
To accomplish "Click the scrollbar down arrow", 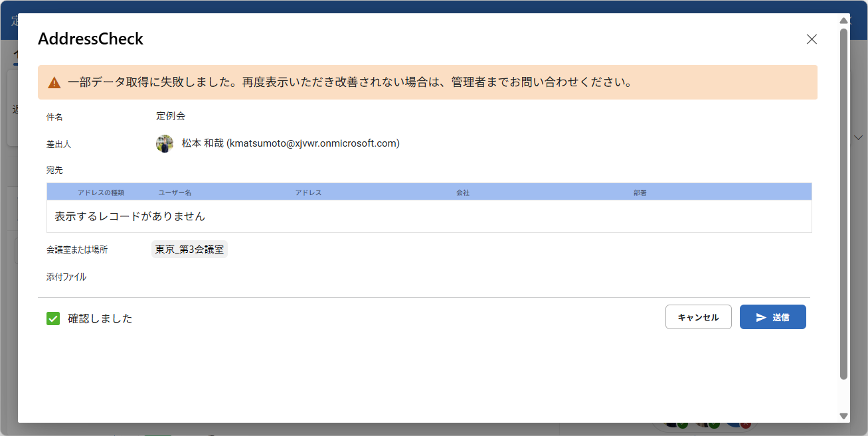I will (844, 416).
